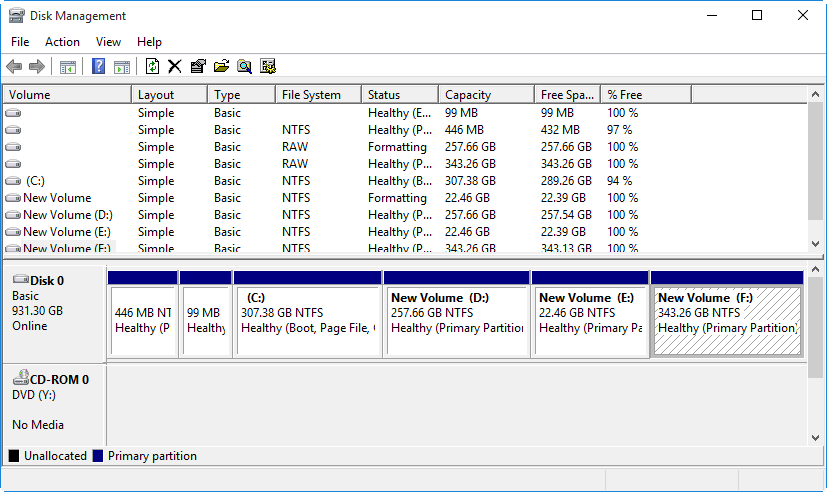827x492 pixels.
Task: Select the New Volume (D:) partition block
Action: (456, 320)
